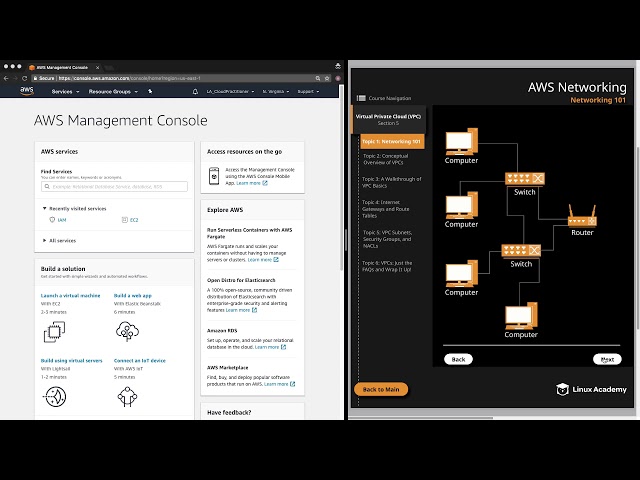Click the Back button in the course slide
This screenshot has width=640, height=480.
(458, 359)
